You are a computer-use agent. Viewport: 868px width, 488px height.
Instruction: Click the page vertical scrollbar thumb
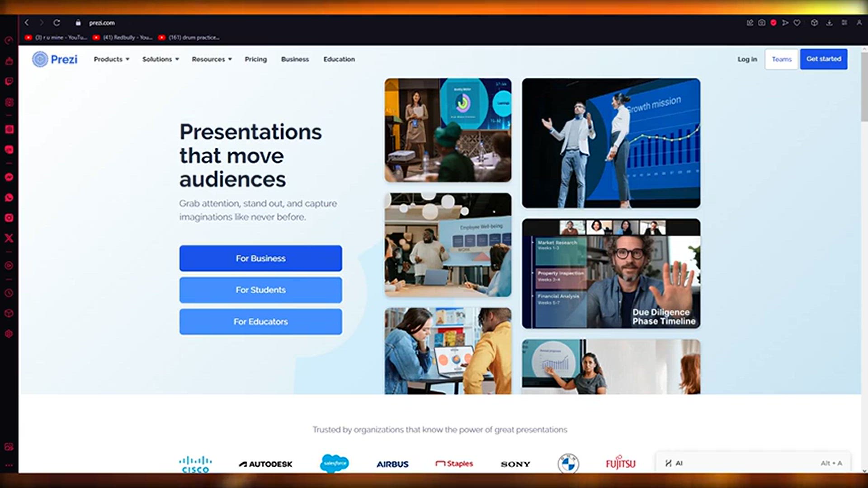864,86
